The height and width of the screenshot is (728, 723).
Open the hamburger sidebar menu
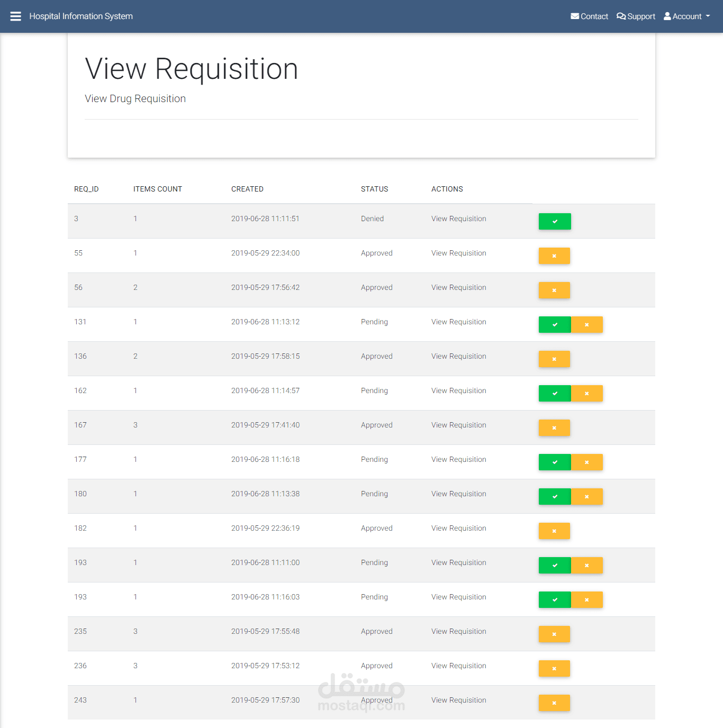[16, 16]
